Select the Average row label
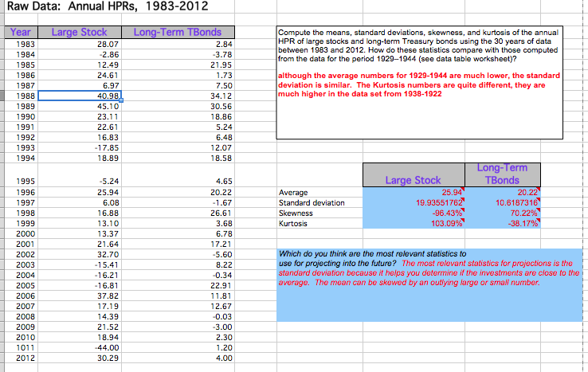Image resolution: width=588 pixels, height=372 pixels. point(293,193)
